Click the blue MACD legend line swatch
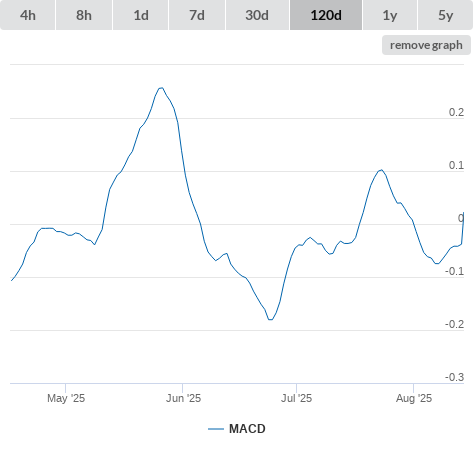474x455 pixels. (216, 429)
